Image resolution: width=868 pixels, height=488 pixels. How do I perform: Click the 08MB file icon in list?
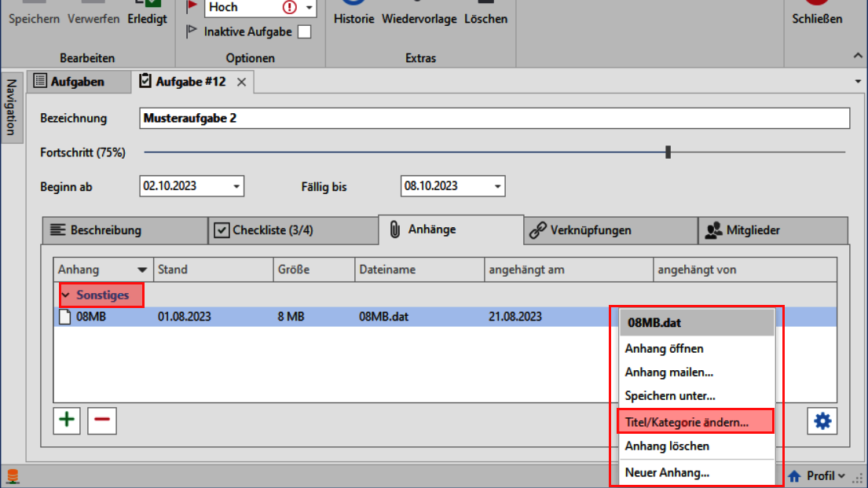click(65, 317)
